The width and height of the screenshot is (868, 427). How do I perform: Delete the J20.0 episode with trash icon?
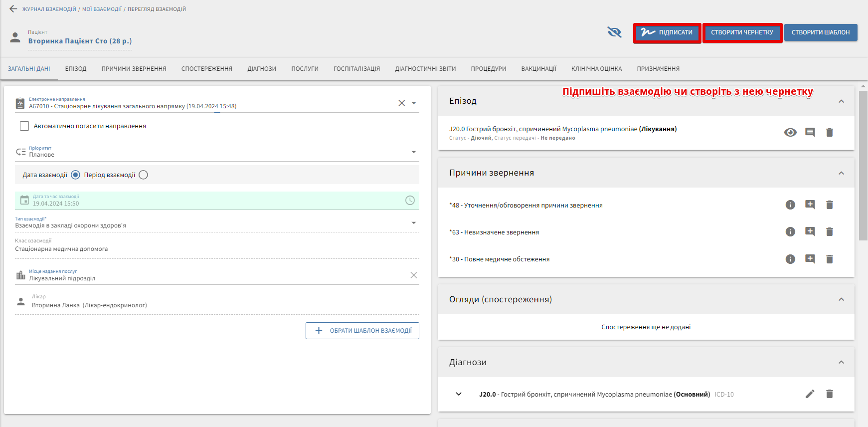829,133
